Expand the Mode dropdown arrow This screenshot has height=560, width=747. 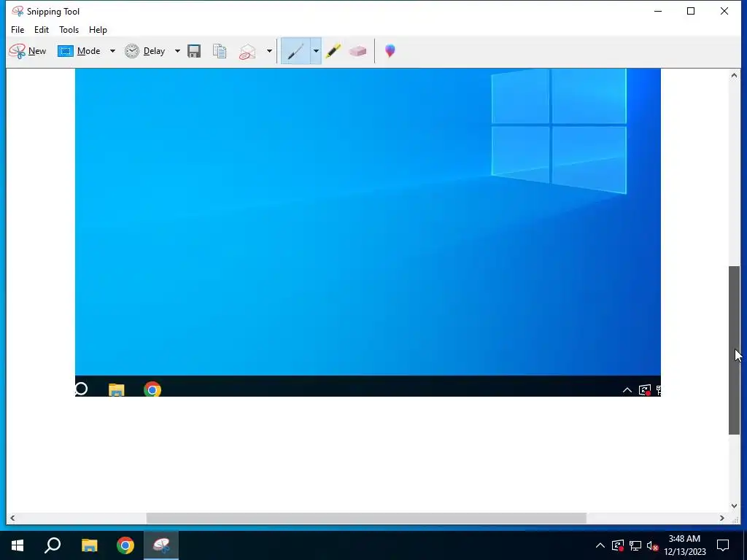pos(112,51)
